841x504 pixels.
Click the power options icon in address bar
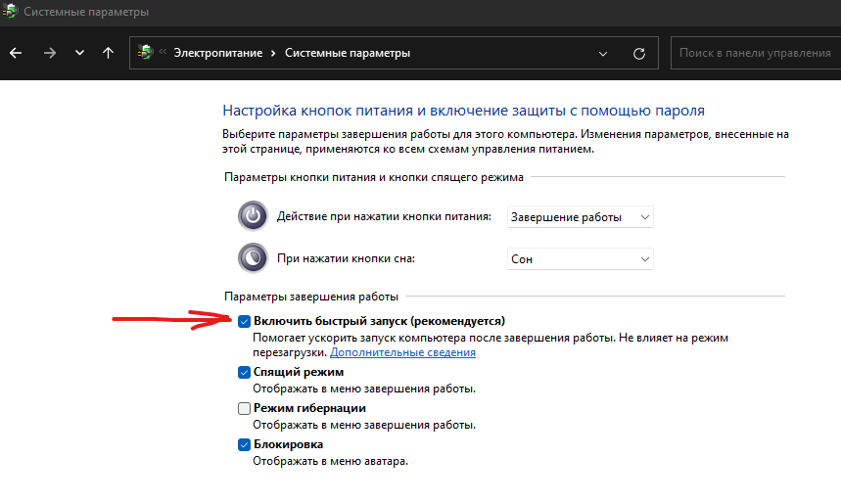[x=145, y=52]
